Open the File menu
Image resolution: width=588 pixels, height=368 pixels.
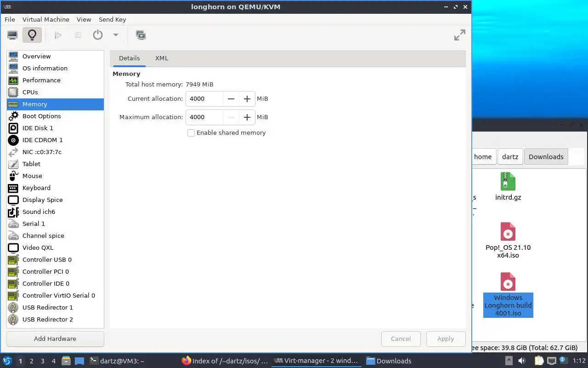point(10,19)
